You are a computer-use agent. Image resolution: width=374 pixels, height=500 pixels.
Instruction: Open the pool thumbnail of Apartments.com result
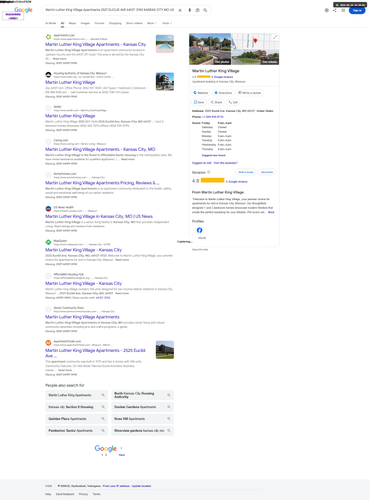[x=165, y=44]
